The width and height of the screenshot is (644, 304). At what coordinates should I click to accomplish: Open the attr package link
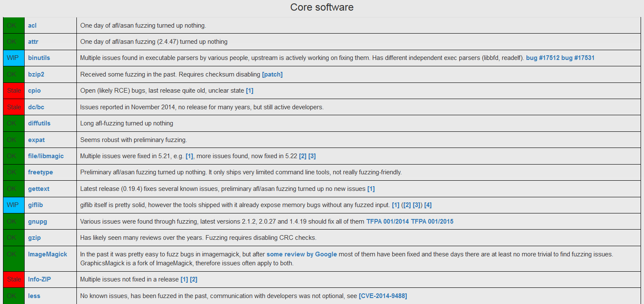[x=33, y=42]
